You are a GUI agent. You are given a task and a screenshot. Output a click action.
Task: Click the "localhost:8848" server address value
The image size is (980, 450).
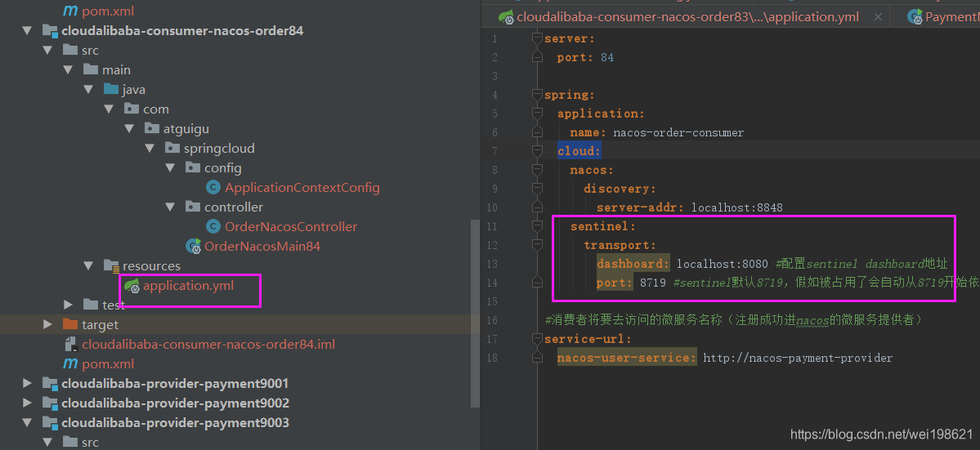(x=737, y=207)
